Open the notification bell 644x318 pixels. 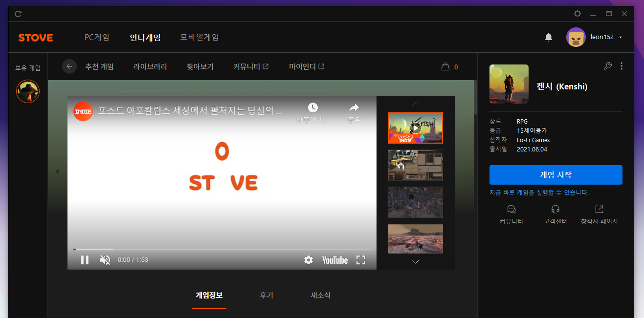click(549, 37)
